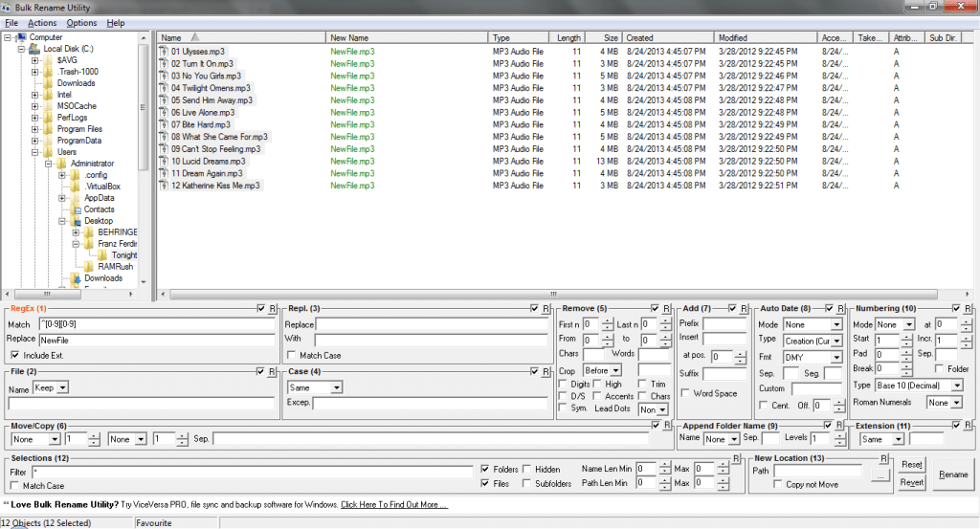Open the Actions menu
980x529 pixels.
[x=42, y=23]
